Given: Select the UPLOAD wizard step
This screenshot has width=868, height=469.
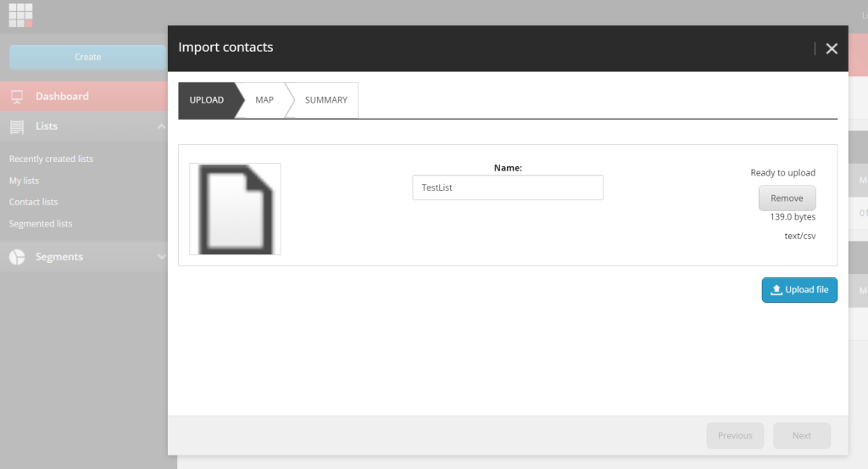Looking at the screenshot, I should point(206,100).
